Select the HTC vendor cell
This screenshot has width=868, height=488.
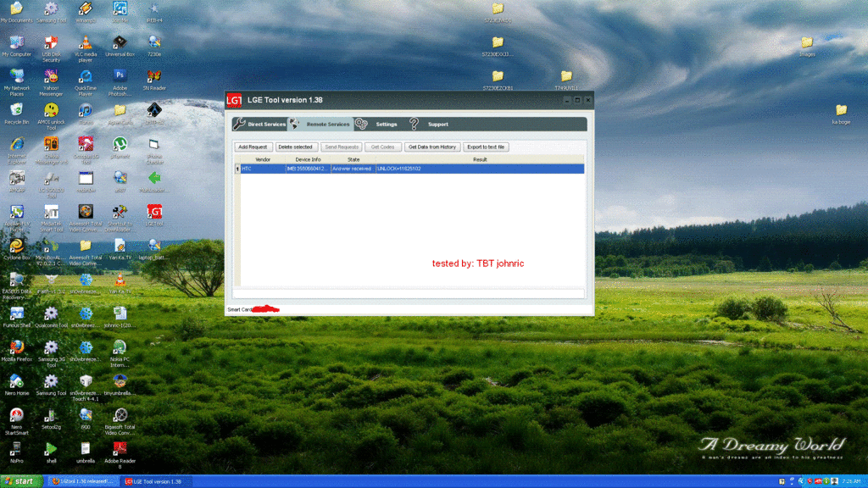click(x=263, y=169)
